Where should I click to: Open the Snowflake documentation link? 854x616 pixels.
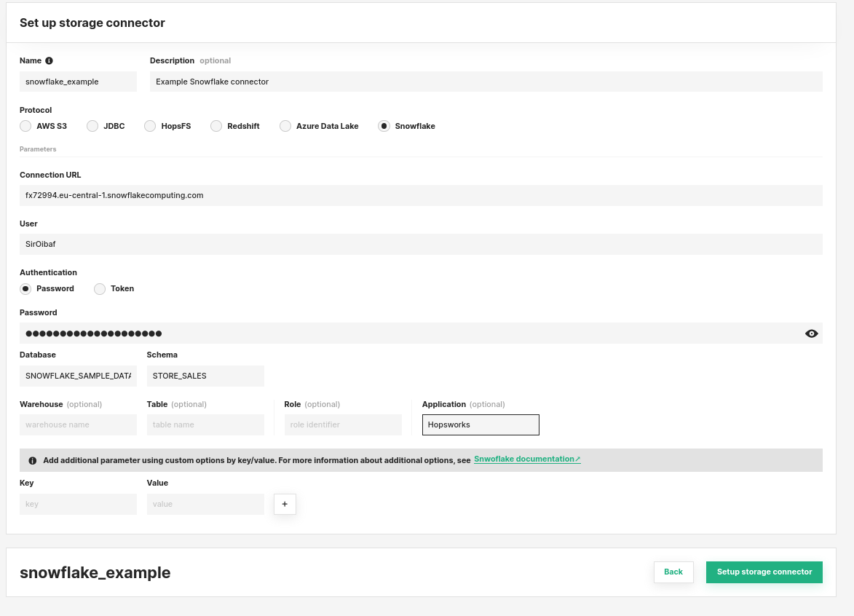coord(526,459)
